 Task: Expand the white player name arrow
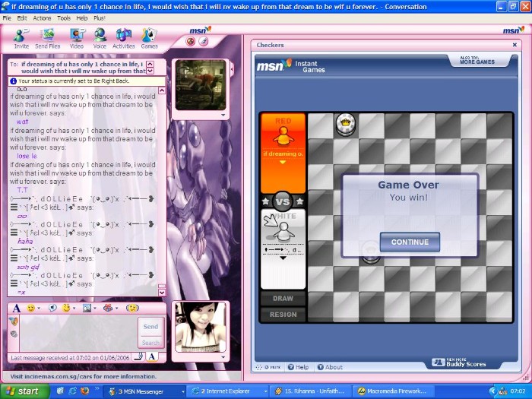(x=283, y=258)
